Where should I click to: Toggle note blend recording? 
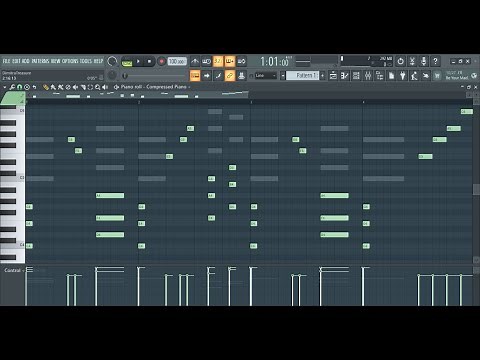tap(218, 76)
